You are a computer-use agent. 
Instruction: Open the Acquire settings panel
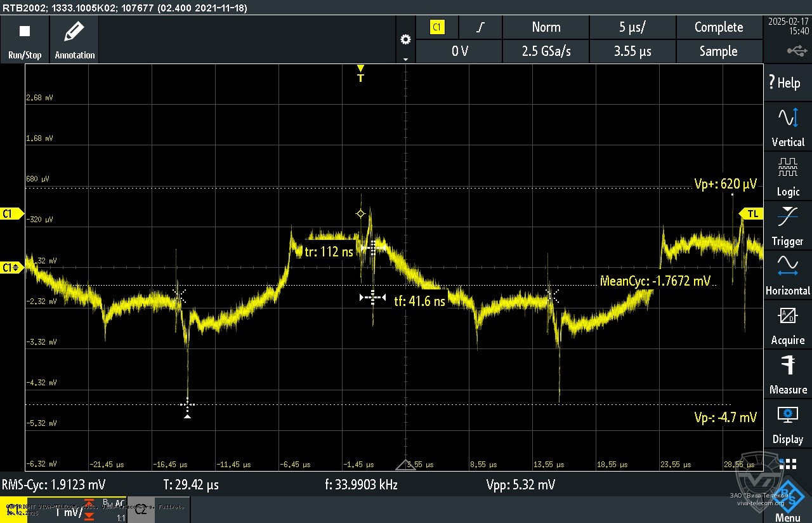pyautogui.click(x=787, y=324)
